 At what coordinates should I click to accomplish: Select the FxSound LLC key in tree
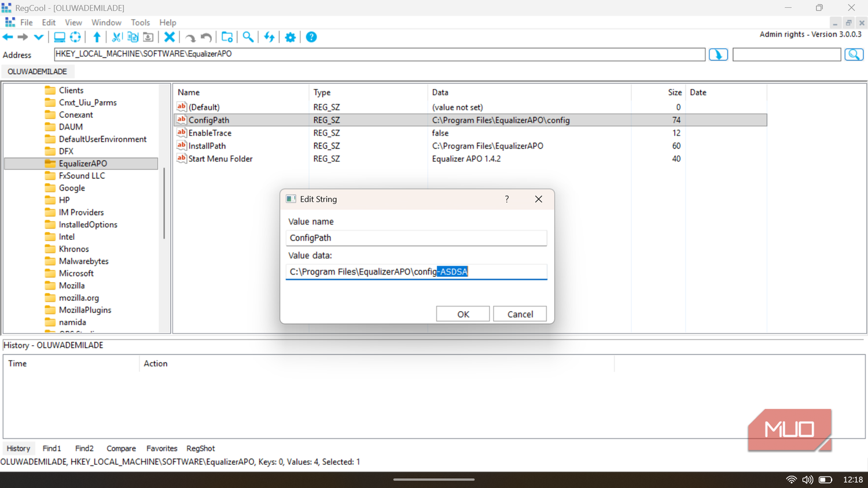point(82,176)
